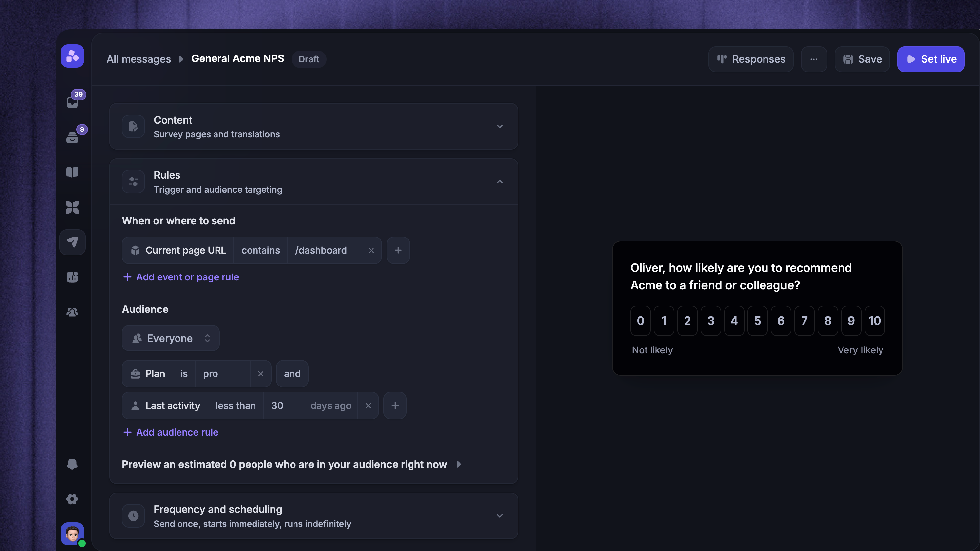Click the Content section page icon
Image resolution: width=980 pixels, height=551 pixels.
click(133, 126)
